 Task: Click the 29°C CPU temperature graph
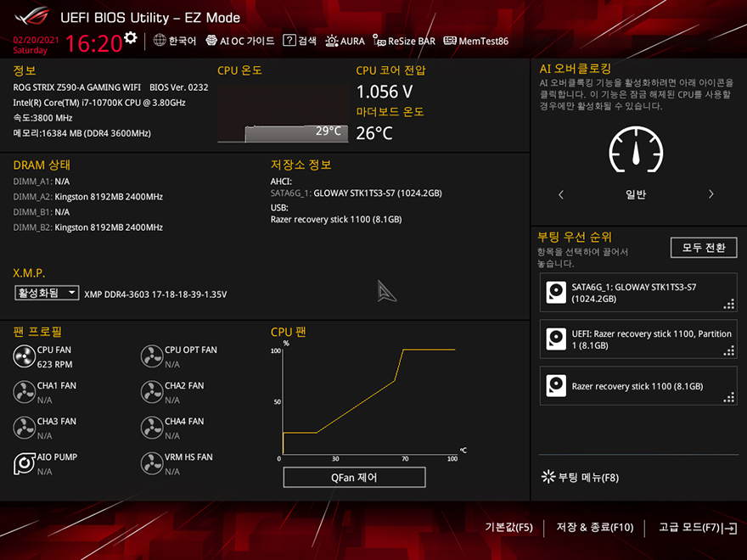click(x=283, y=114)
